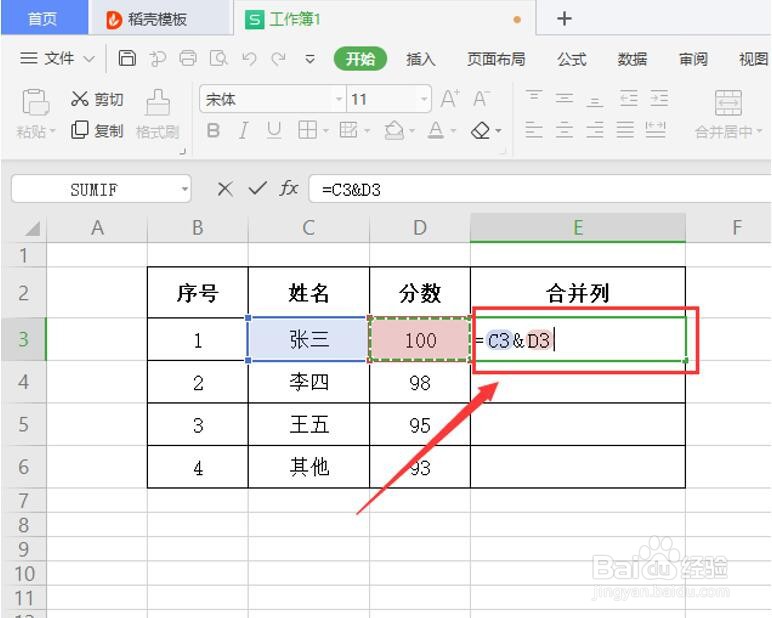Align text to vertical middle

point(564,98)
